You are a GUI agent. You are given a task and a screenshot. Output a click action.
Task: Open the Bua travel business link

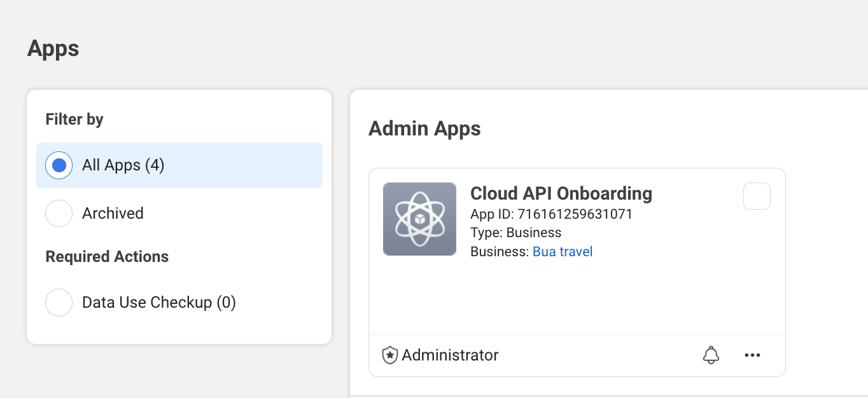[x=563, y=251]
